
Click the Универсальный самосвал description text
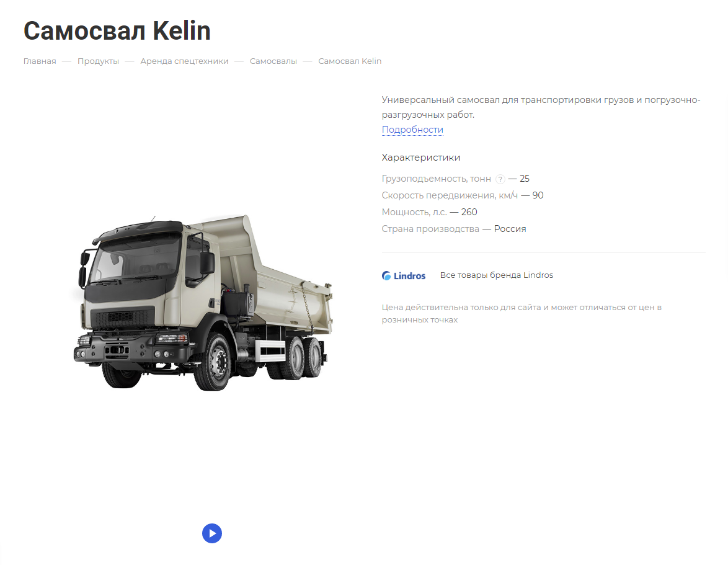(541, 107)
